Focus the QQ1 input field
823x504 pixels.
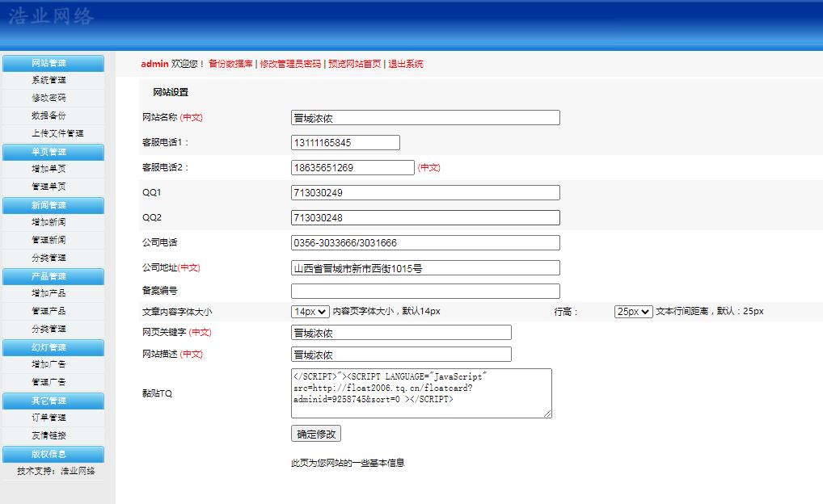click(426, 192)
